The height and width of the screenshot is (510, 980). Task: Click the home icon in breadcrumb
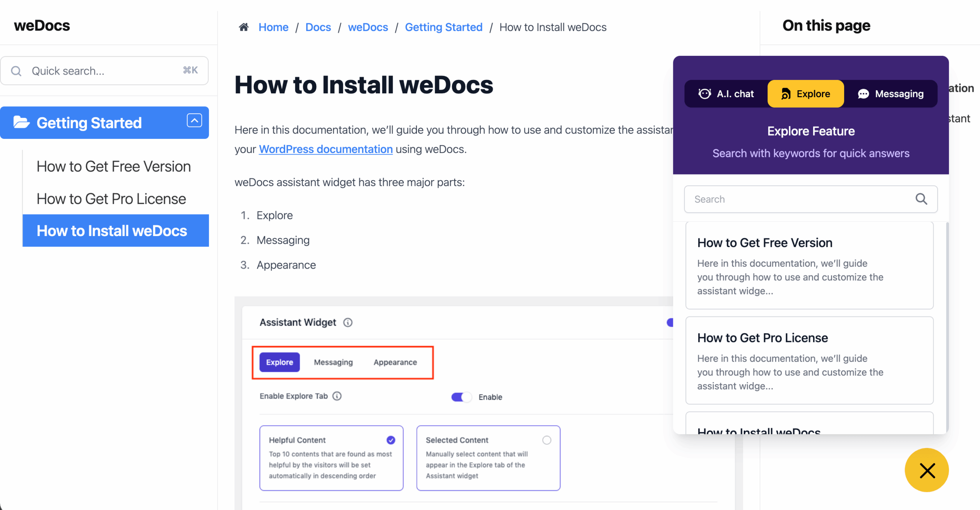[x=243, y=27]
